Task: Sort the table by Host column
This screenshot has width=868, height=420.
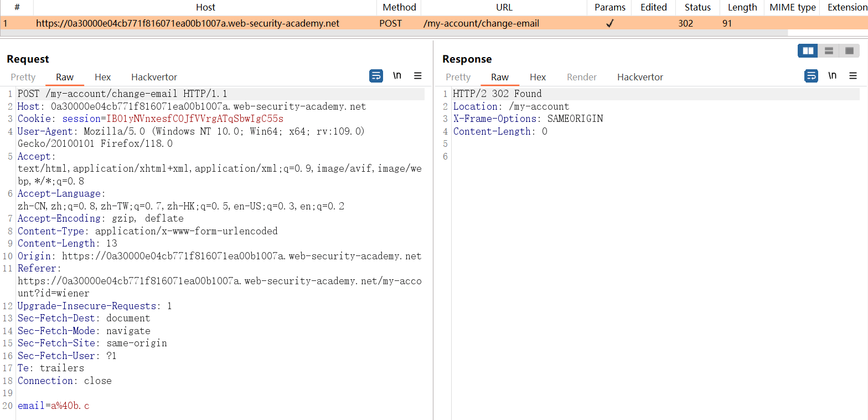Action: pyautogui.click(x=205, y=7)
